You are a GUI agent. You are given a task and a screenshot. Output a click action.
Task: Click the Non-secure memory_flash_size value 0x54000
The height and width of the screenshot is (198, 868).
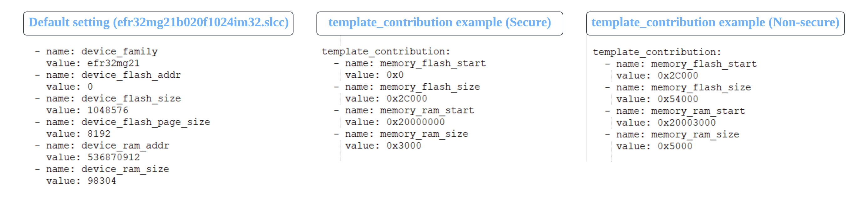[x=678, y=99]
